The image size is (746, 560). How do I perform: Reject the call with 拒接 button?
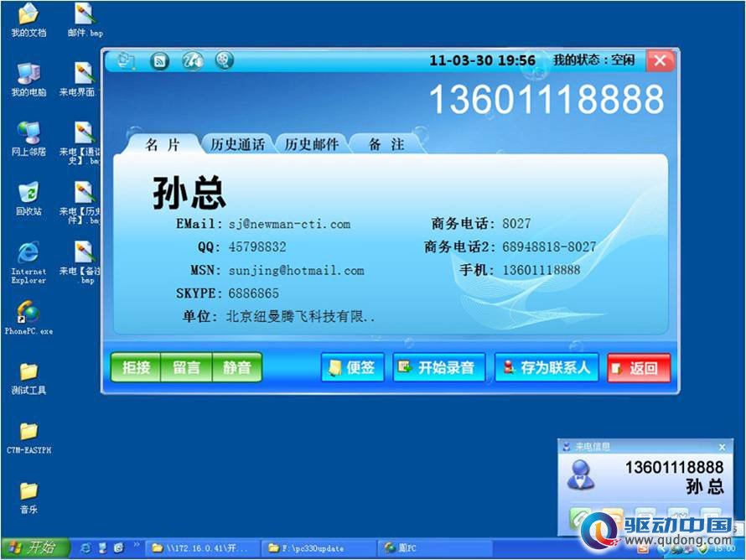coord(136,367)
